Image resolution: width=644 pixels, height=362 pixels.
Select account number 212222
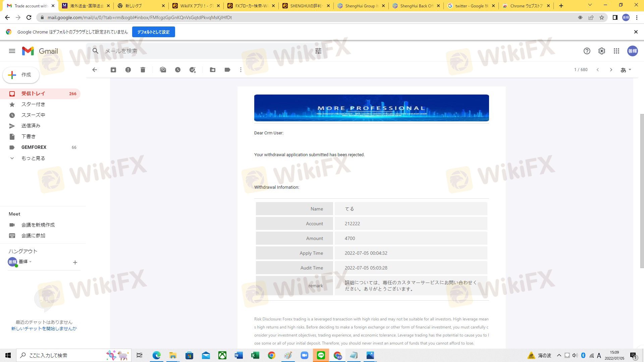(x=352, y=224)
